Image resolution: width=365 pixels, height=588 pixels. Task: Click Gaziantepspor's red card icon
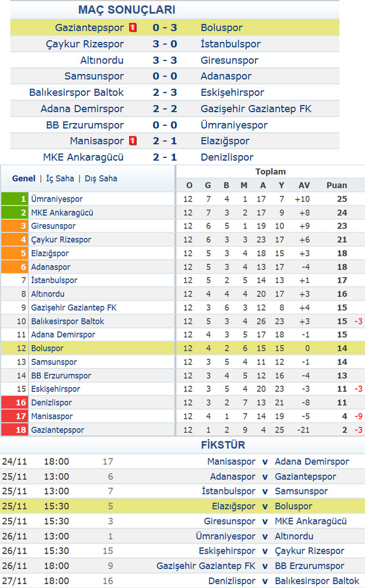coord(133,27)
